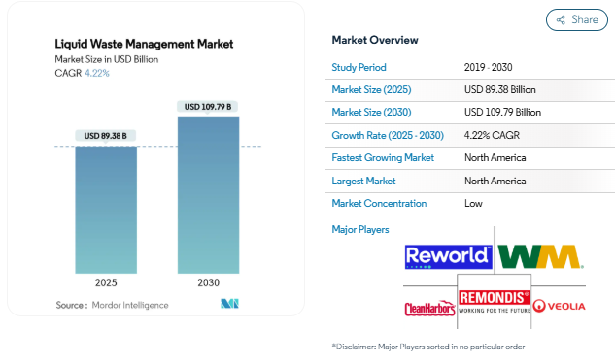Click the Largest Market label
615x364 pixels.
click(x=363, y=181)
